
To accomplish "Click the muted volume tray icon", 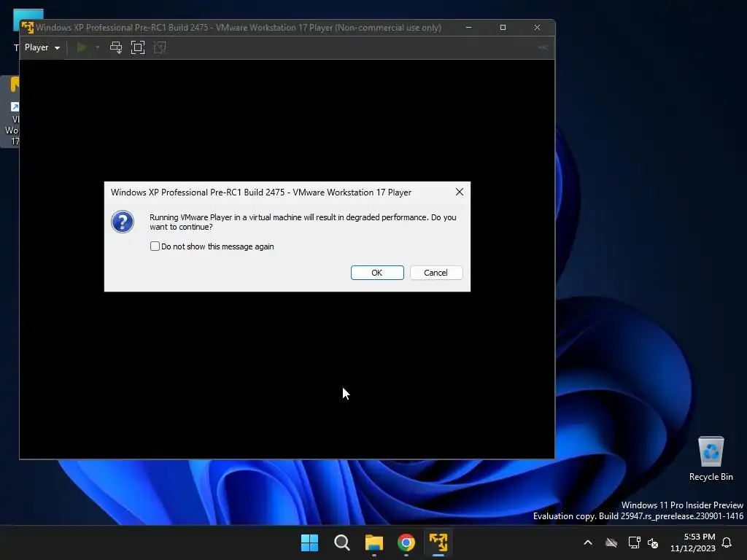I will pyautogui.click(x=653, y=542).
